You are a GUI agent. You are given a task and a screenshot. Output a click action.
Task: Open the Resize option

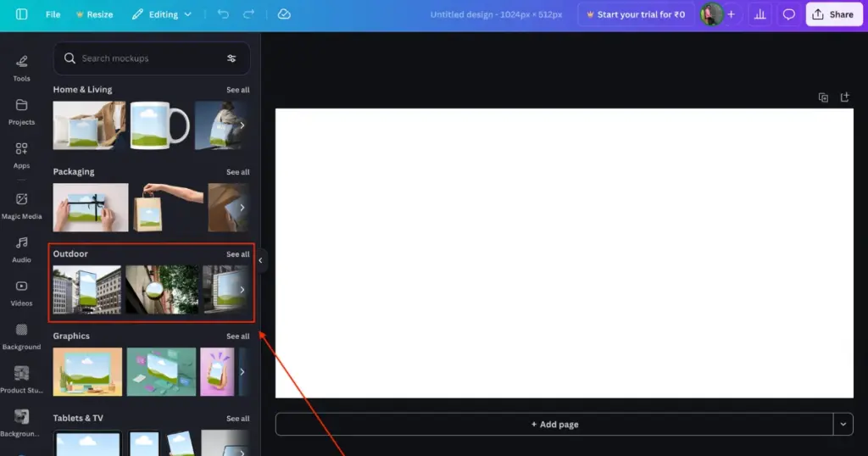(x=94, y=14)
